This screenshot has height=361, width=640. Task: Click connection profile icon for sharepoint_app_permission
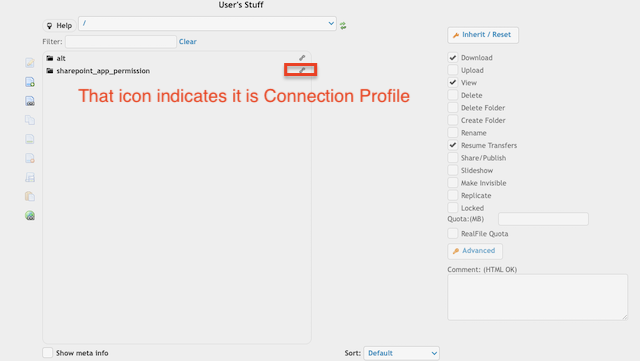click(x=302, y=70)
